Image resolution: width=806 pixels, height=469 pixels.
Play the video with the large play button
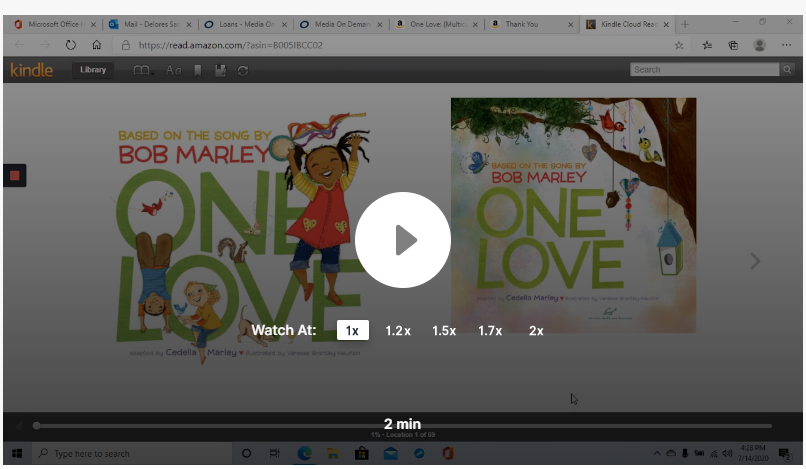(x=402, y=240)
